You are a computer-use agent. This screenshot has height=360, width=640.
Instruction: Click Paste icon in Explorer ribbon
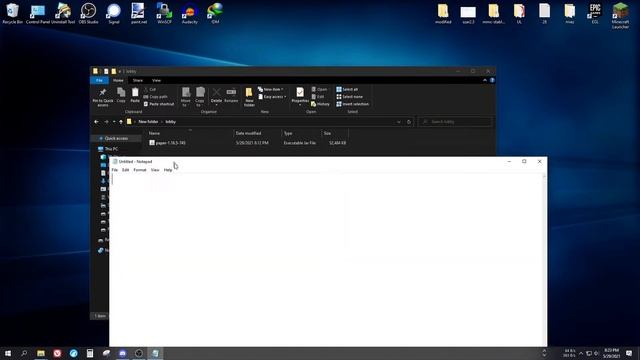click(x=135, y=95)
